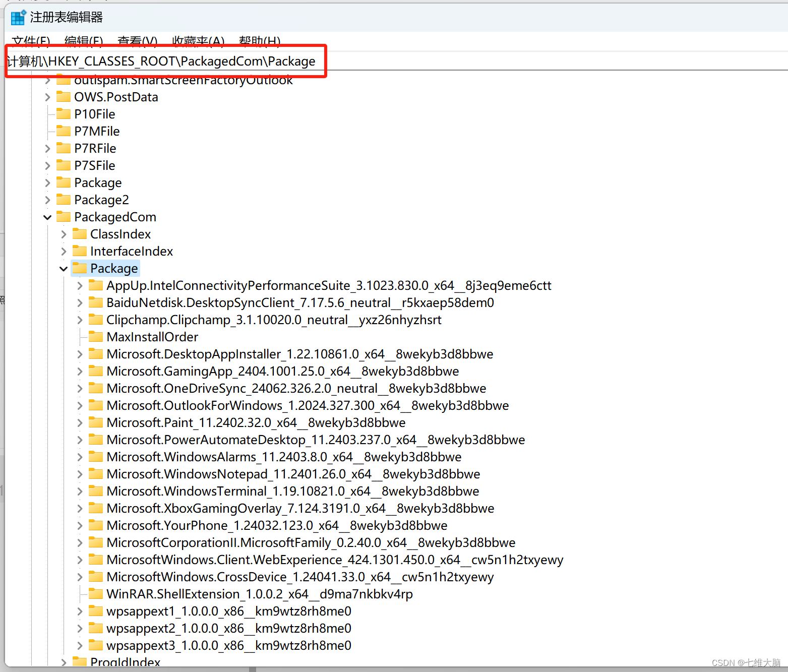Click the MicrosoftWindows.CrossDevice folder icon
This screenshot has width=788, height=672.
(x=96, y=576)
